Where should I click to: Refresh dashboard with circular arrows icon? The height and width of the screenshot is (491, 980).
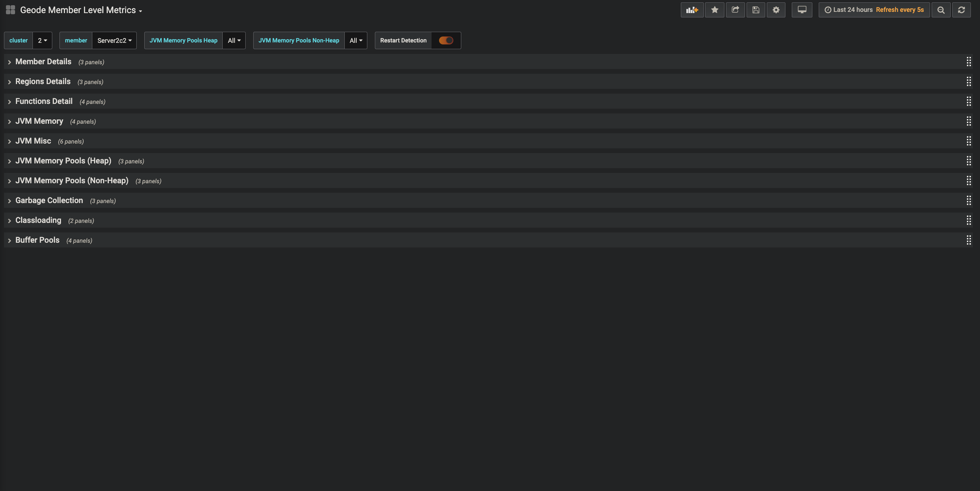pyautogui.click(x=961, y=10)
